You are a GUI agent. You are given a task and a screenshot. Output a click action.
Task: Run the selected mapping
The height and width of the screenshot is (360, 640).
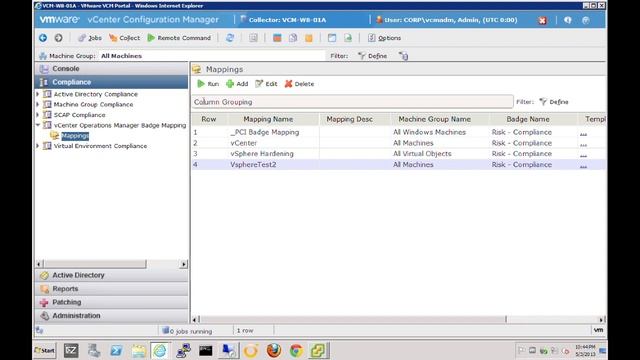[x=208, y=84]
